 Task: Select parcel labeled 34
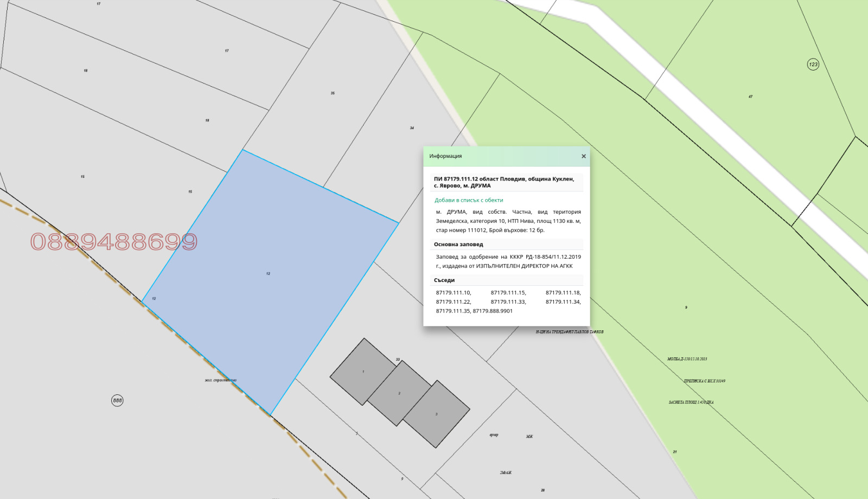coord(412,128)
